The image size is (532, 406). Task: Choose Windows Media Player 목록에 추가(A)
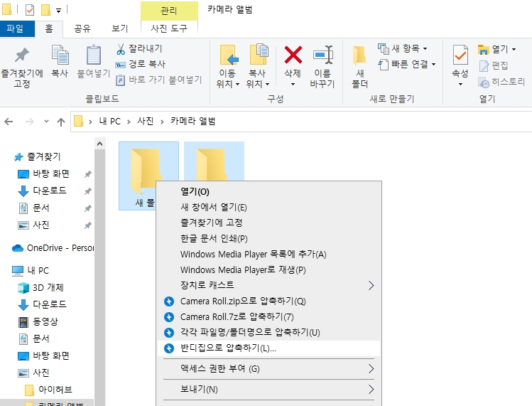click(x=268, y=254)
